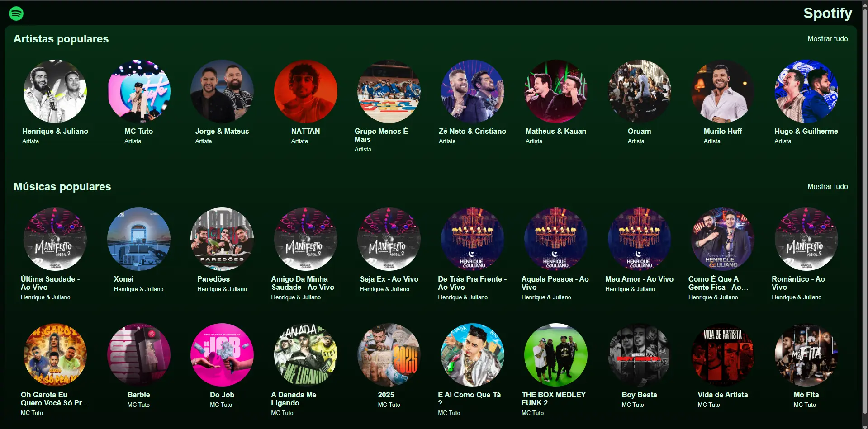Open NATTAN red artist photo

tap(306, 91)
